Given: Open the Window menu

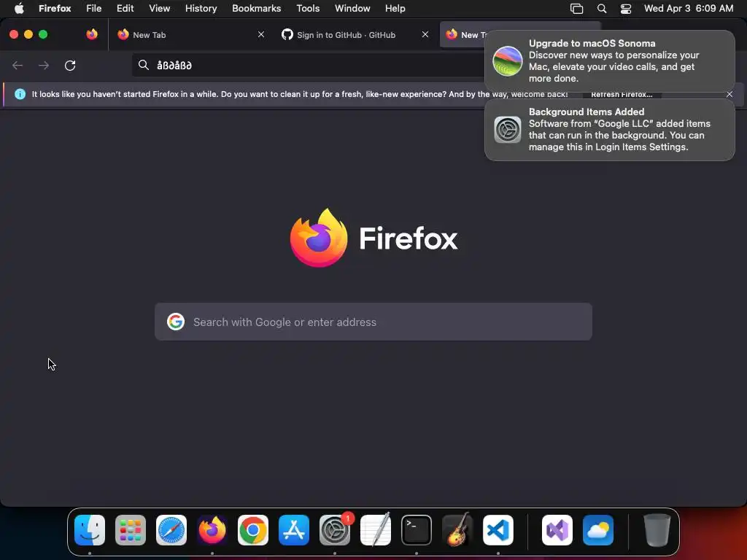Looking at the screenshot, I should 352,9.
